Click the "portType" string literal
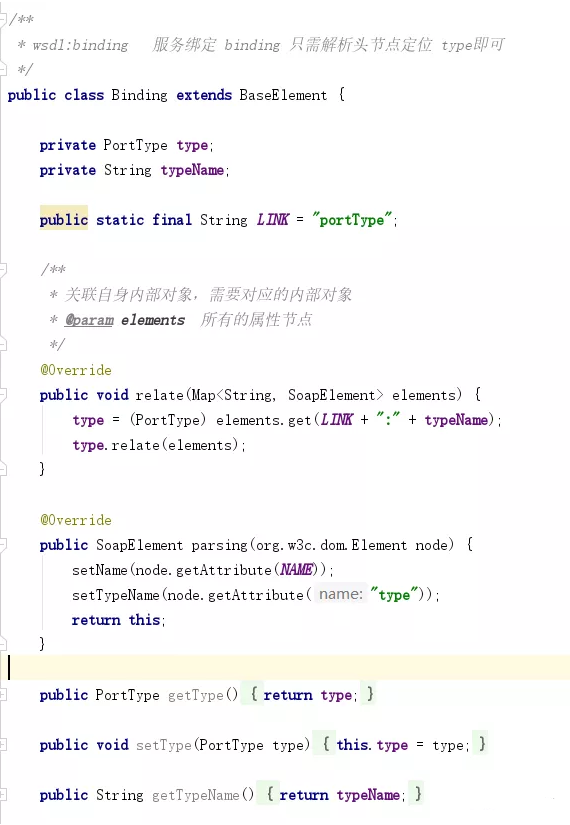The height and width of the screenshot is (825, 570). tap(352, 219)
